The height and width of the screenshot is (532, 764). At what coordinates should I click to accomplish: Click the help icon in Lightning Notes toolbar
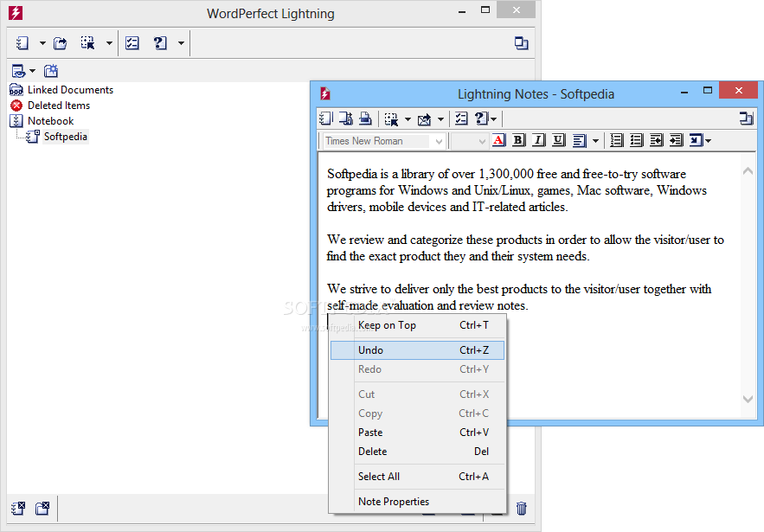pos(481,119)
